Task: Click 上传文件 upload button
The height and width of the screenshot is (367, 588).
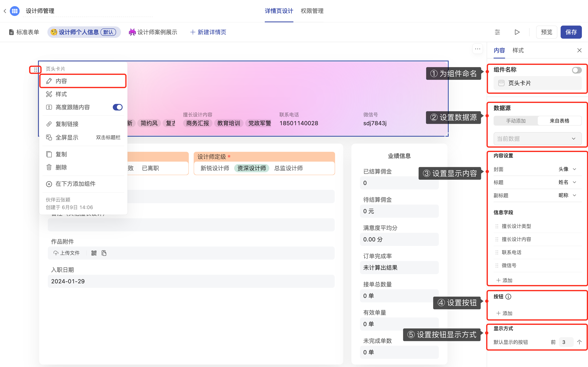Action: pos(66,253)
